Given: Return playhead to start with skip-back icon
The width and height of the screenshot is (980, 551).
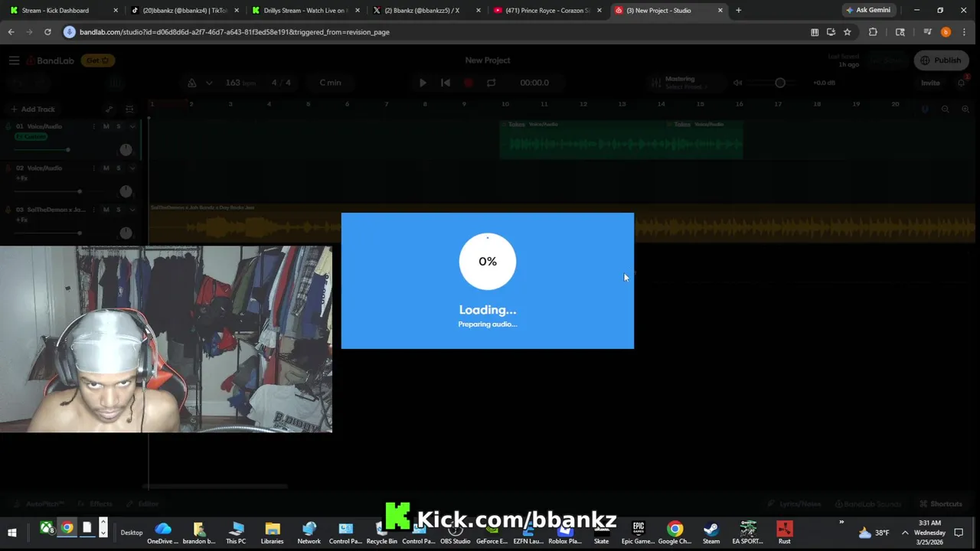Looking at the screenshot, I should 446,83.
